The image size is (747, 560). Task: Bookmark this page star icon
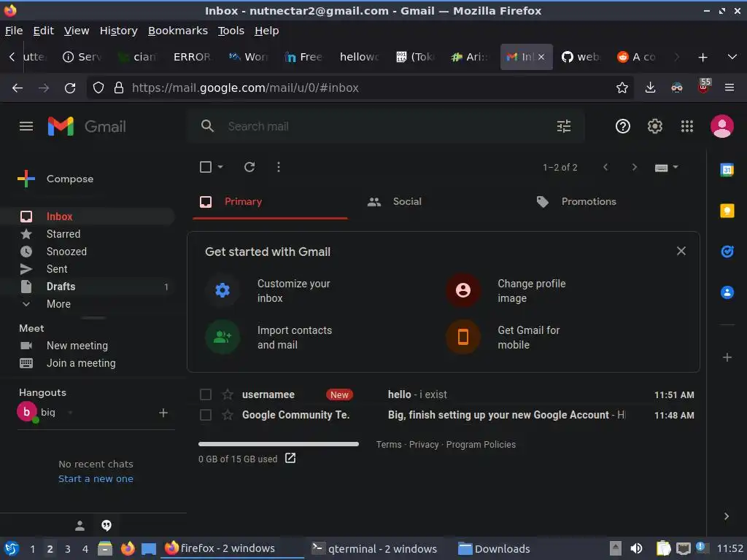coord(622,87)
